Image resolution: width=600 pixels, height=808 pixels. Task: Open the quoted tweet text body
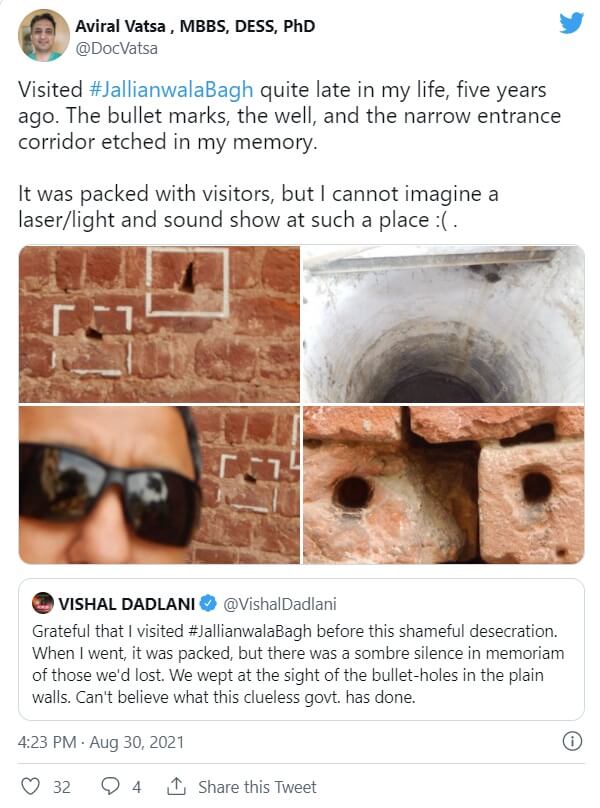coord(298,664)
